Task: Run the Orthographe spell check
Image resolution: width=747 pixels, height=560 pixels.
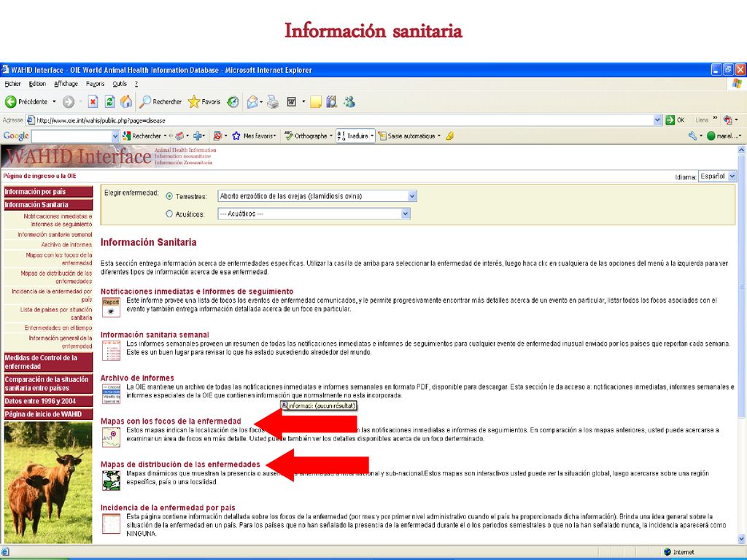Action: (x=306, y=136)
